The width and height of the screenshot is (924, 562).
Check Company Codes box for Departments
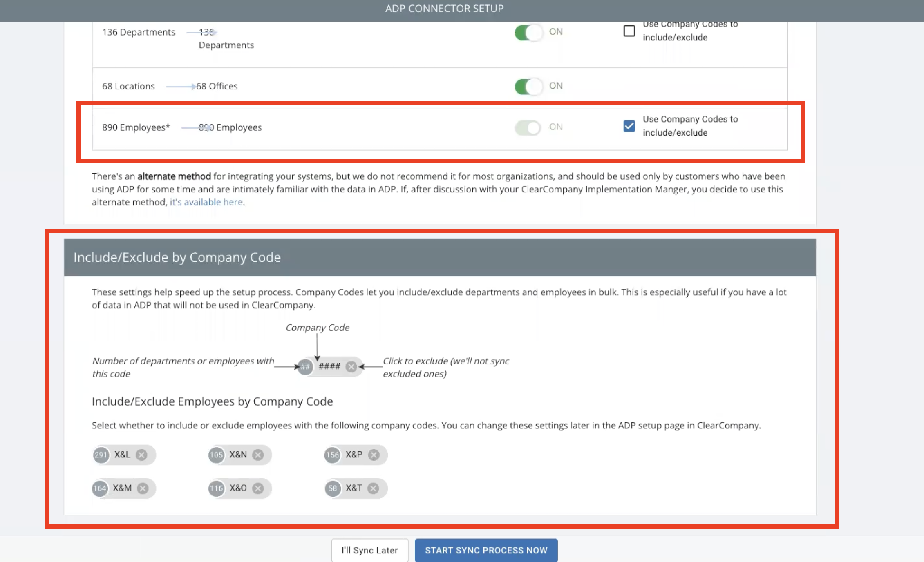click(x=629, y=31)
